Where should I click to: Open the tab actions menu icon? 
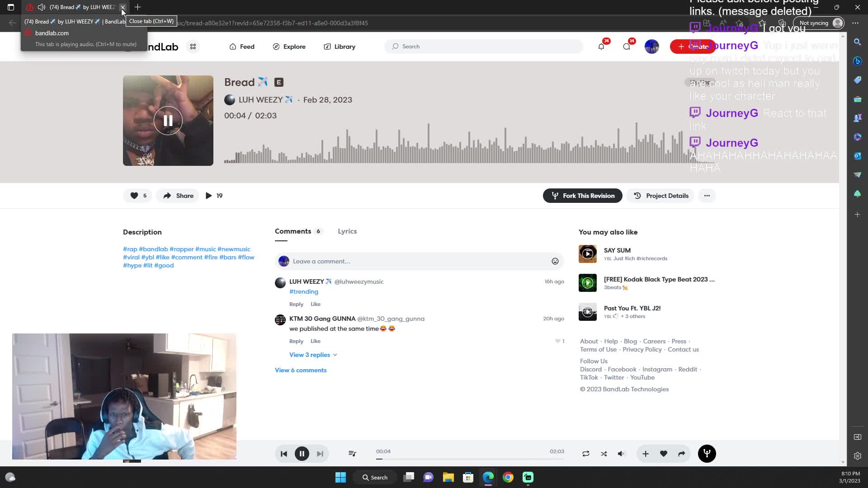pos(11,7)
